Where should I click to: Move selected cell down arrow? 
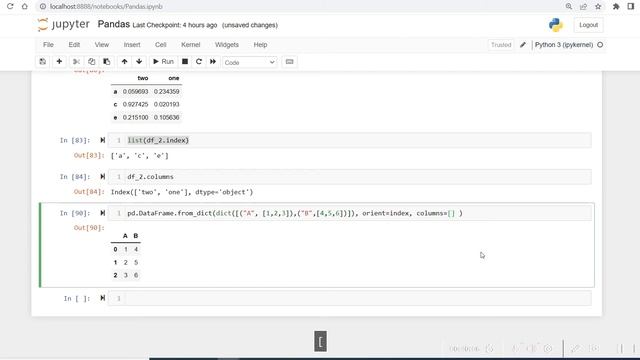coord(139,62)
